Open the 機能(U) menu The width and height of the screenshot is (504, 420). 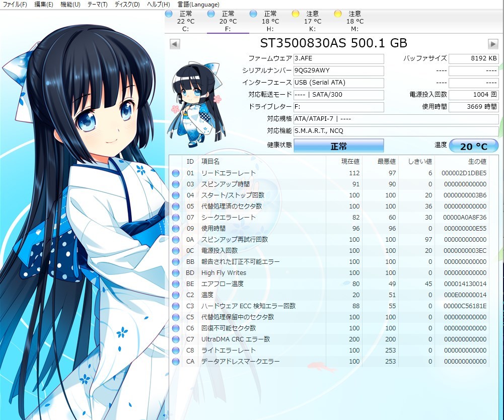70,5
